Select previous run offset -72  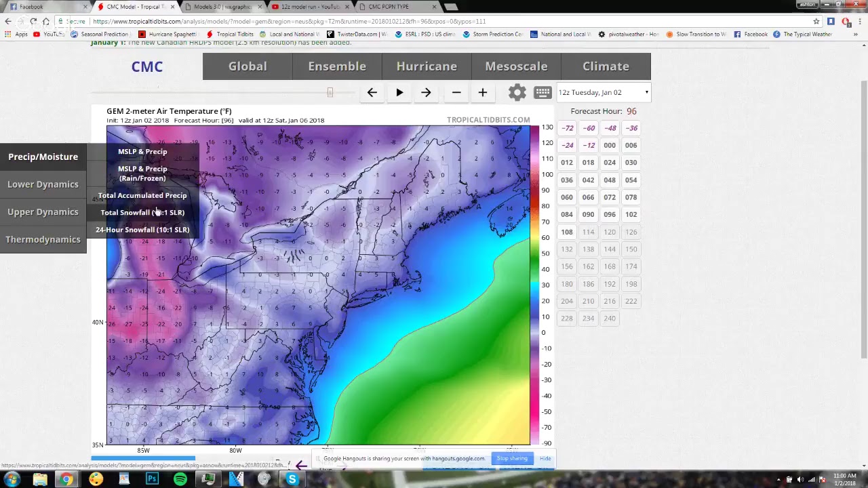click(x=567, y=128)
